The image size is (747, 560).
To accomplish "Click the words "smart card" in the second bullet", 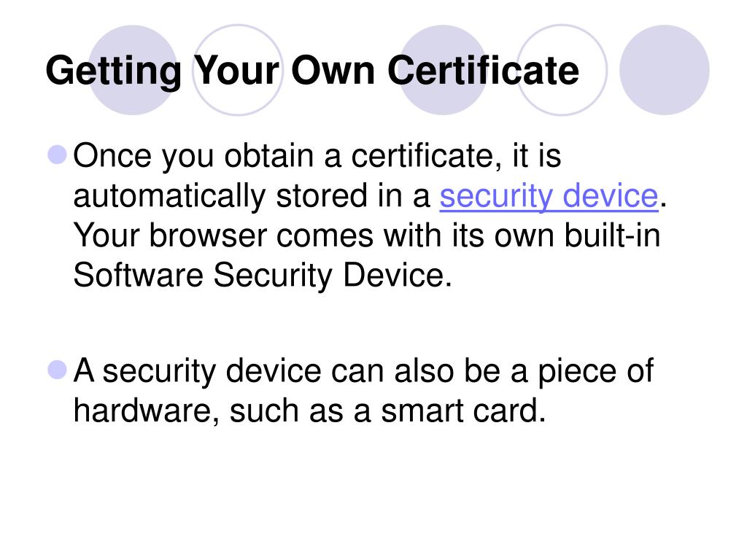I will (x=463, y=411).
